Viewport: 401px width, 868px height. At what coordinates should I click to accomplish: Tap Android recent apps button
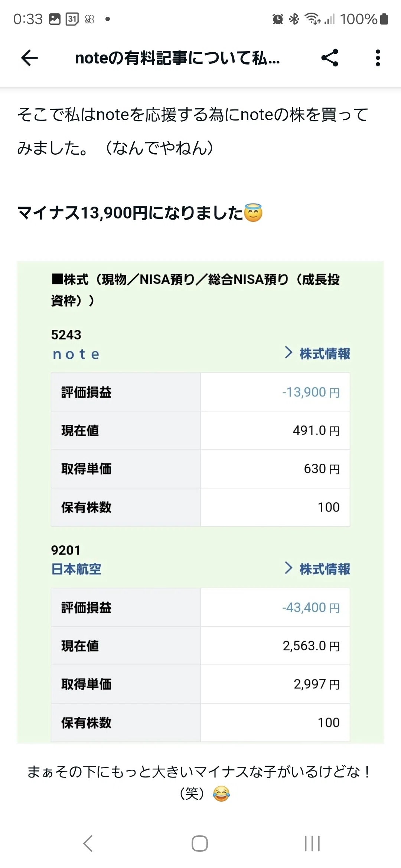click(x=312, y=844)
